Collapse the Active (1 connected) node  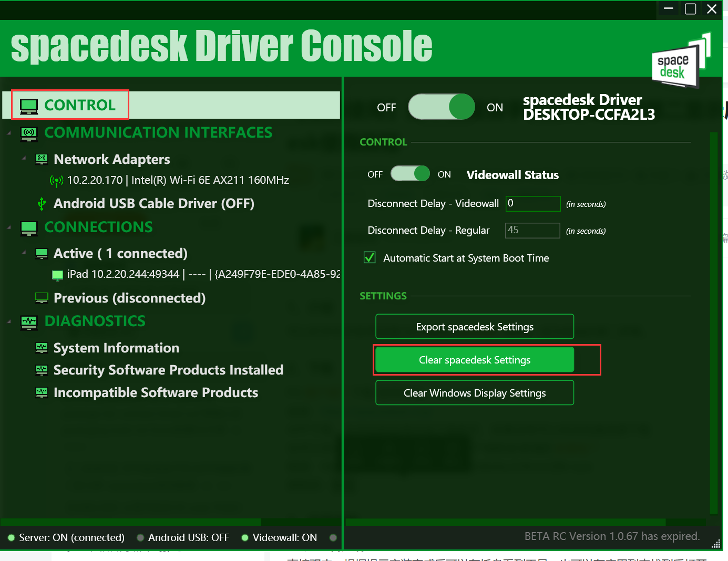24,253
